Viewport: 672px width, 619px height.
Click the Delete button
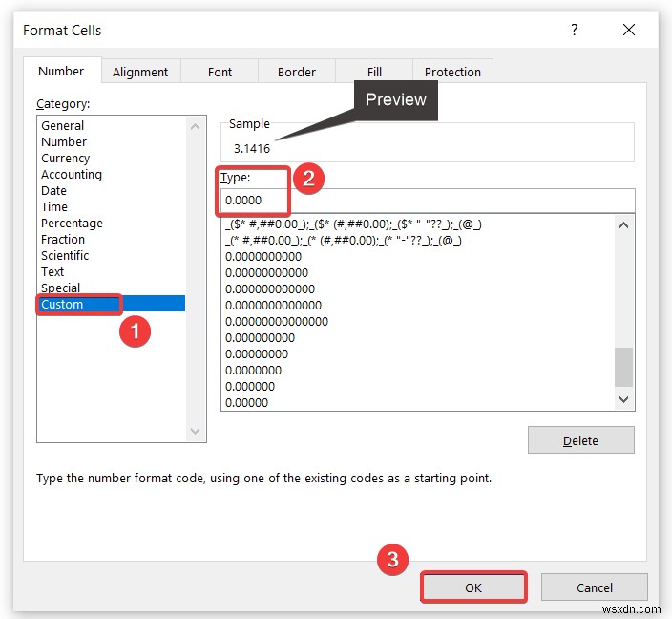point(580,440)
